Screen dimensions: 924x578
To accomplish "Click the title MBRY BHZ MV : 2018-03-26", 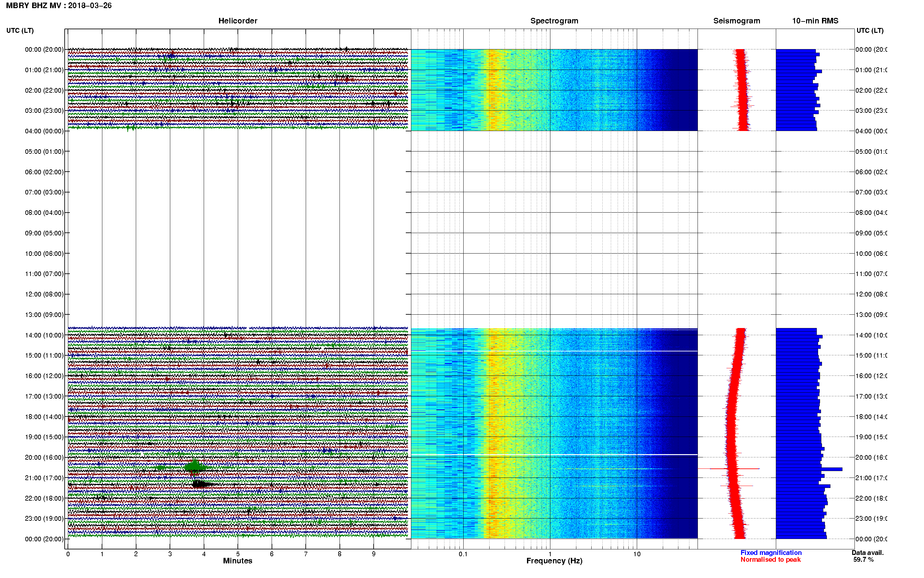I will point(59,5).
